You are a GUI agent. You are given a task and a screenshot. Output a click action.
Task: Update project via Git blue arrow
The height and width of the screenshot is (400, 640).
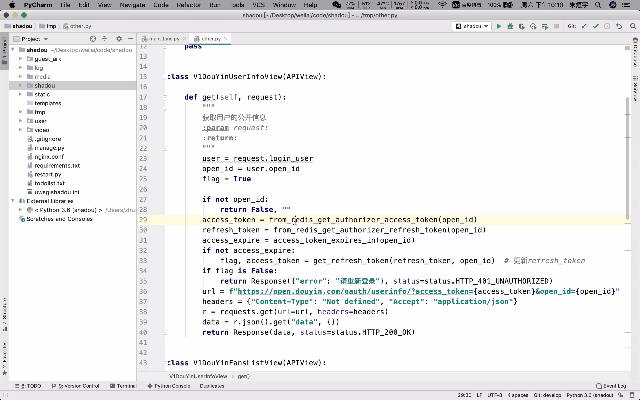click(584, 26)
